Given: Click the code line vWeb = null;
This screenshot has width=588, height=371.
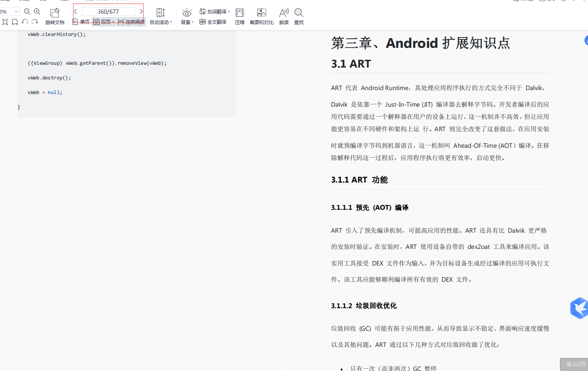Looking at the screenshot, I should (x=45, y=92).
